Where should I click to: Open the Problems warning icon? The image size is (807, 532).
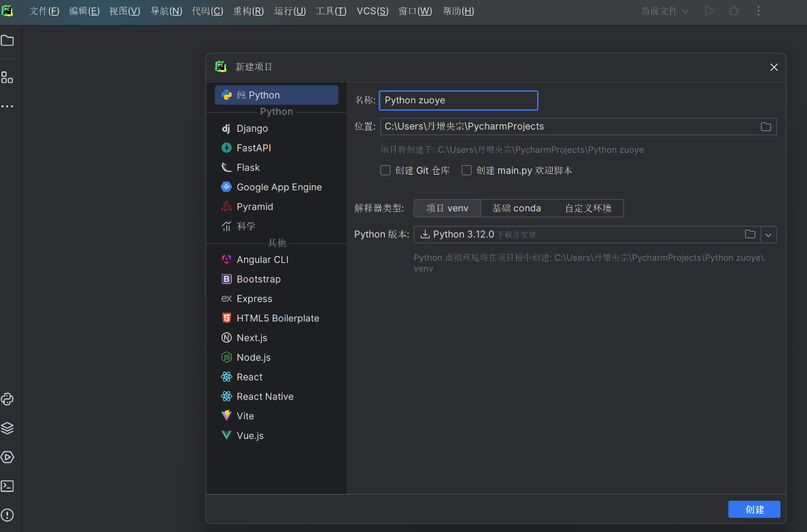(7, 515)
